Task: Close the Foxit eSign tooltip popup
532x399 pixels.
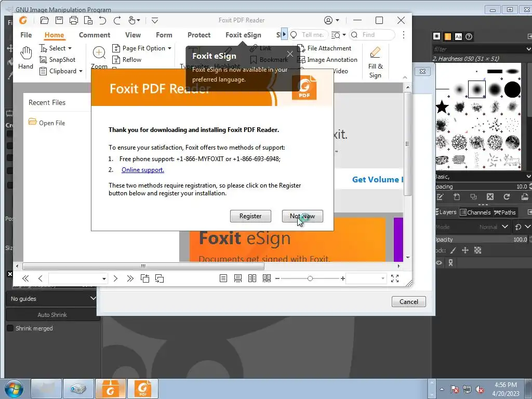Action: (x=290, y=54)
